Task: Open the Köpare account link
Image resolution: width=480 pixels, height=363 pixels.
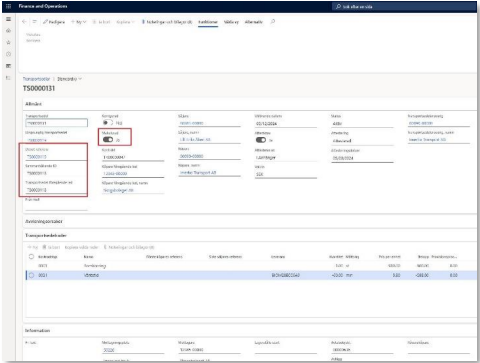Action: click(191, 156)
